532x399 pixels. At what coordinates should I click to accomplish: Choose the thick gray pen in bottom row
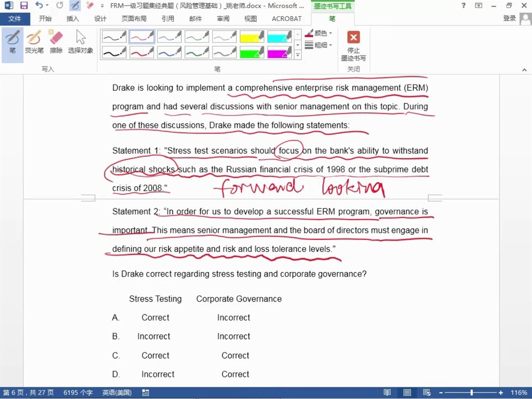tap(225, 52)
